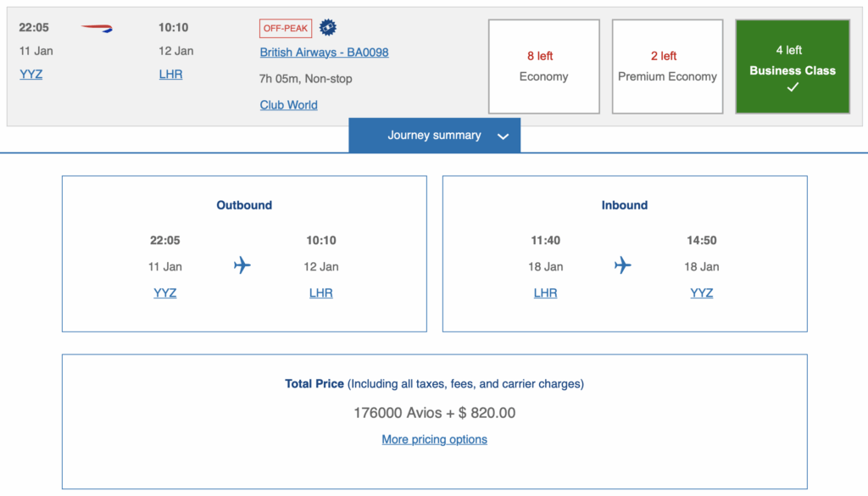
Task: Select the Premium Economy cabin option
Action: 667,66
